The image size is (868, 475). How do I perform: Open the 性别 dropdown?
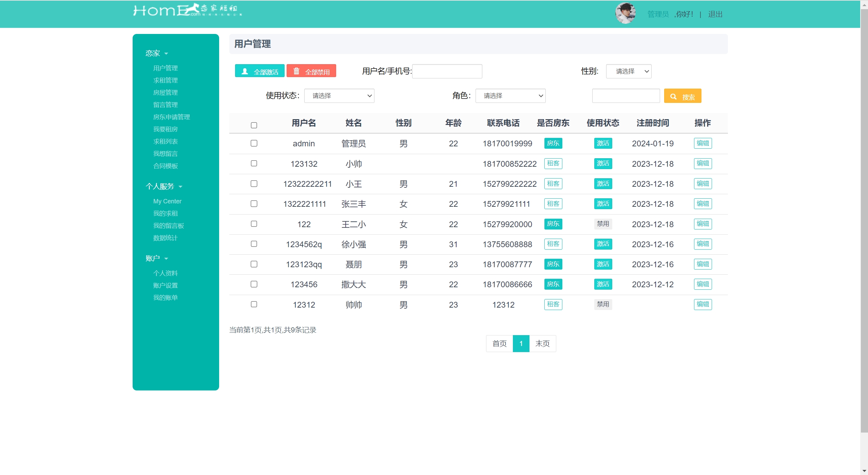tap(629, 71)
